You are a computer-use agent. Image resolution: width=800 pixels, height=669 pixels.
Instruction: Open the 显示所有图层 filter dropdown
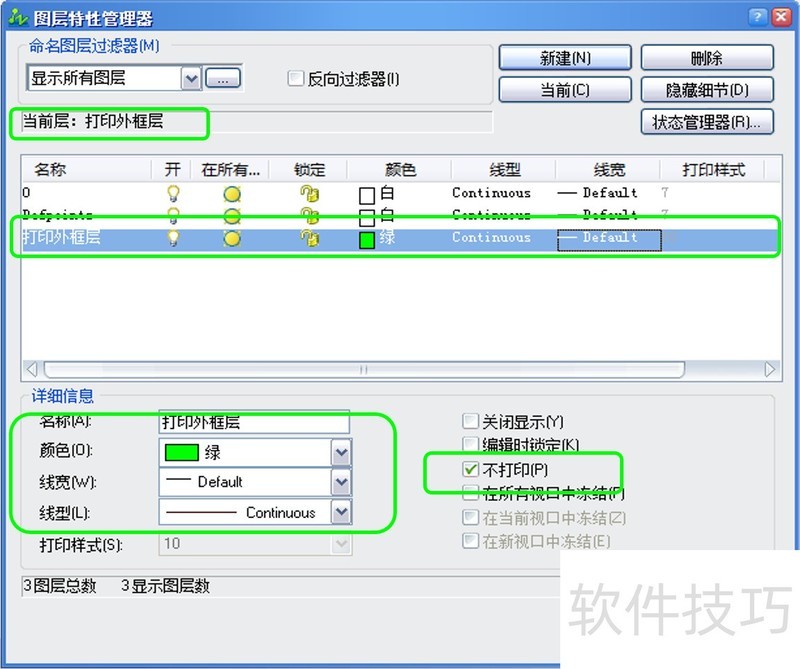191,79
